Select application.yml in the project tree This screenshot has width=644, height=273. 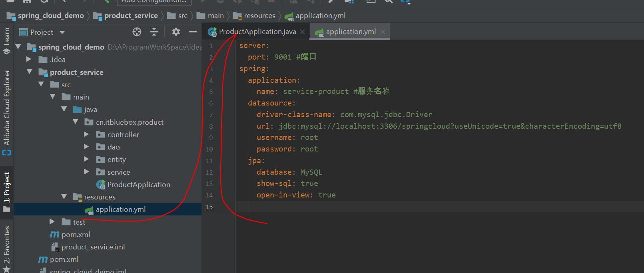click(x=121, y=209)
